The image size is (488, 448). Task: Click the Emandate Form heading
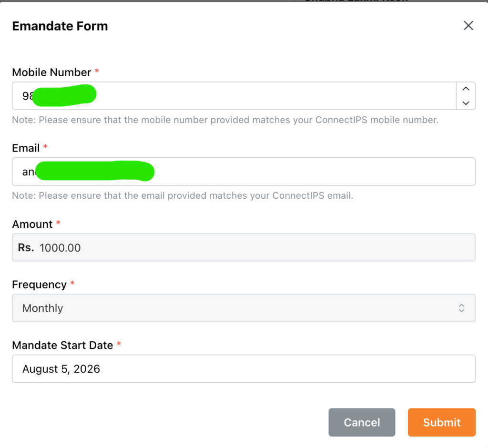click(60, 26)
